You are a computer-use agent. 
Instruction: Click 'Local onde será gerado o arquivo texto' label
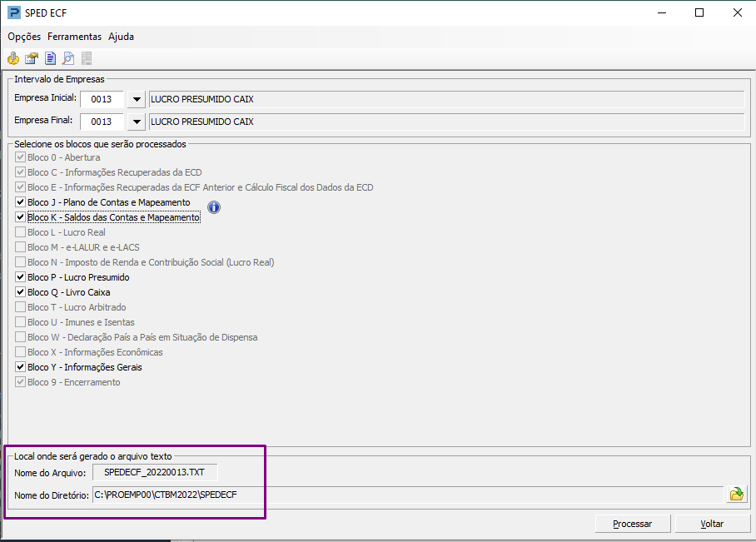point(92,456)
